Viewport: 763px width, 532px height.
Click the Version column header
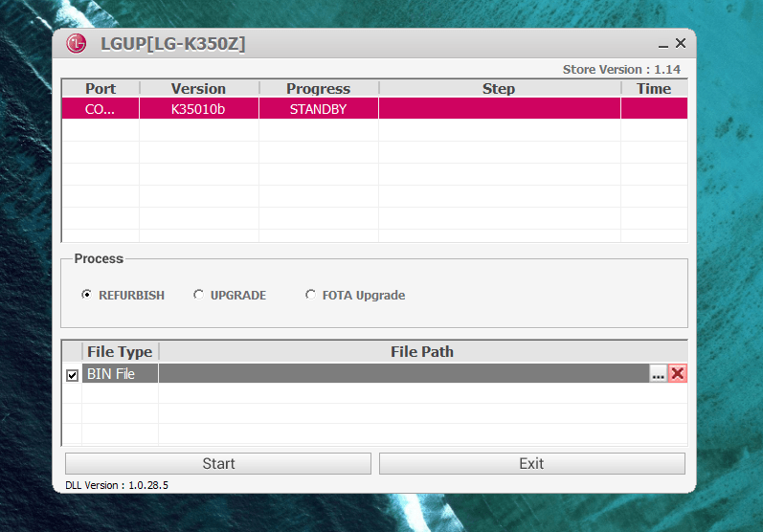198,88
